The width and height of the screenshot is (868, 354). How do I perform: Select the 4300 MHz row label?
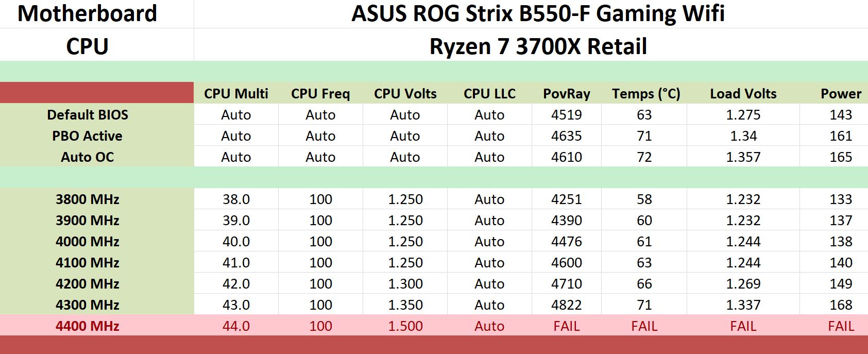88,305
